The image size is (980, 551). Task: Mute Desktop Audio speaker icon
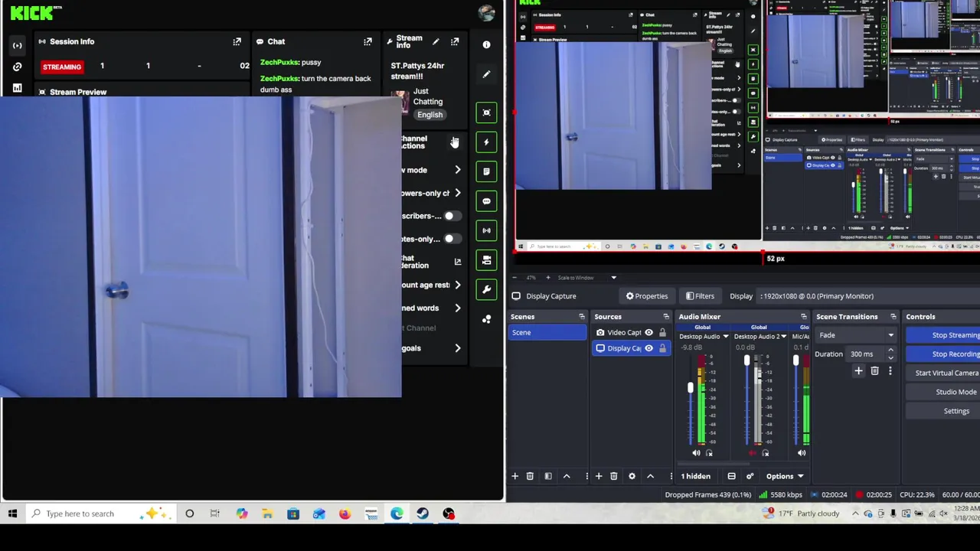tap(696, 453)
